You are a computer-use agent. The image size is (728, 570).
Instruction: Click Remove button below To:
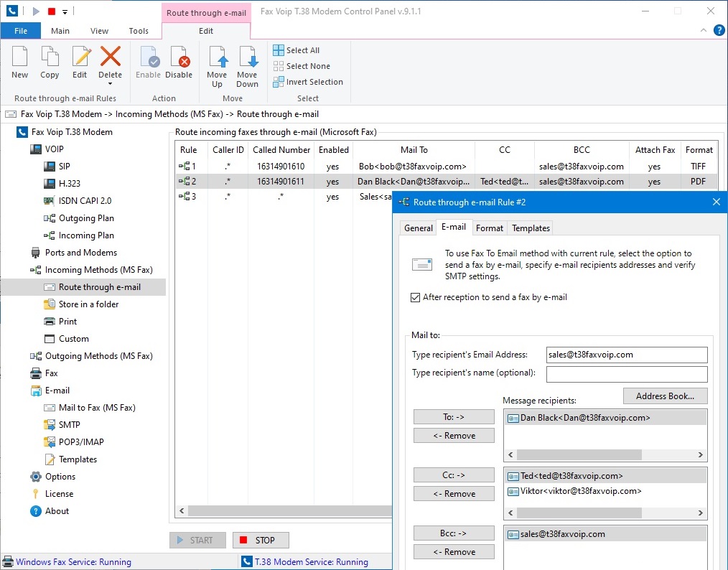coord(454,435)
